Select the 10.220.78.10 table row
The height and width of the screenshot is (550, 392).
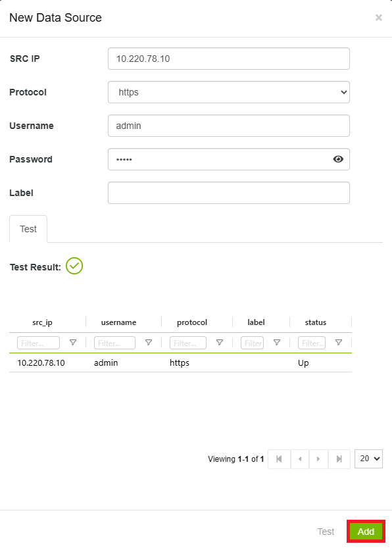click(x=180, y=362)
